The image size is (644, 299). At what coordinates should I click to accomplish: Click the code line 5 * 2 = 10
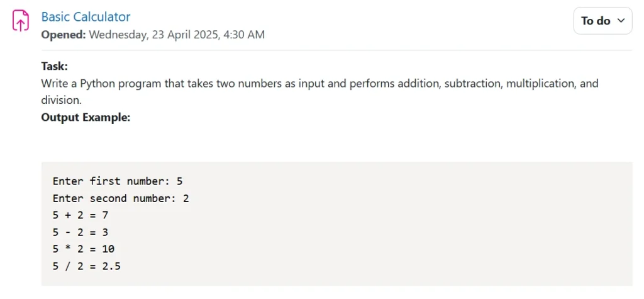(x=84, y=249)
